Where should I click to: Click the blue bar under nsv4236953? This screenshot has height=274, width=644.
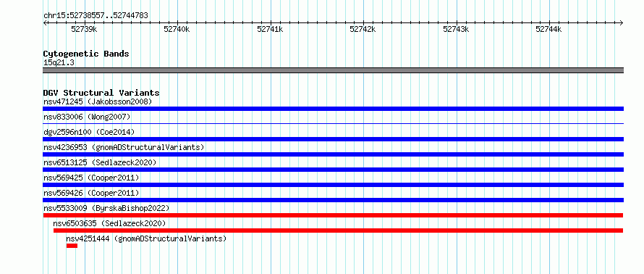pyautogui.click(x=333, y=154)
